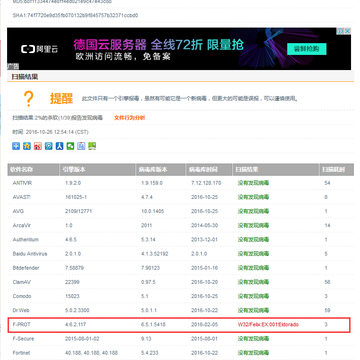Select the scan results section tab
360x360 pixels.
click(x=25, y=77)
